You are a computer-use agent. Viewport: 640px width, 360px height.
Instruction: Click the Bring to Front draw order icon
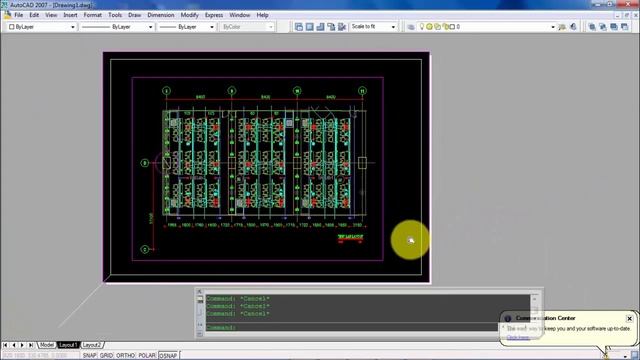tap(592, 27)
